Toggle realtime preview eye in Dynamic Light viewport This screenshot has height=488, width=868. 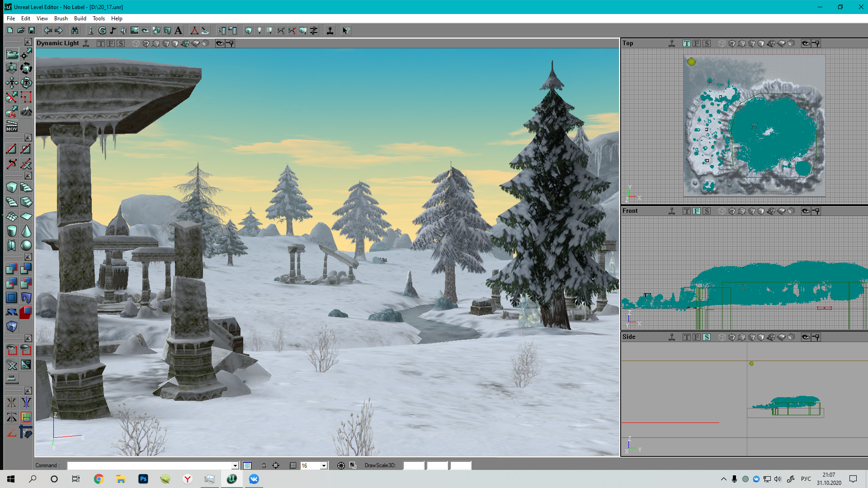pos(220,43)
